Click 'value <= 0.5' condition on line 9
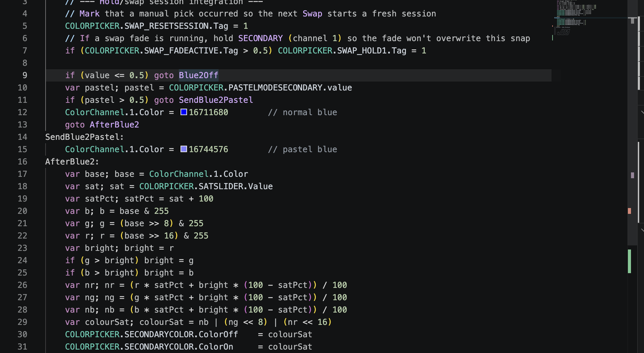 [114, 75]
